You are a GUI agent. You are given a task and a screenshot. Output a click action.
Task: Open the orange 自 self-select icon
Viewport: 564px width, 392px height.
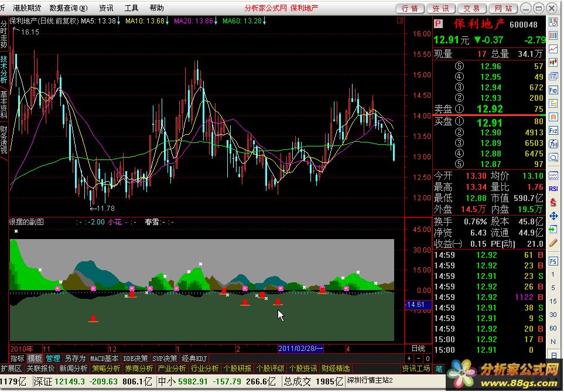553,117
